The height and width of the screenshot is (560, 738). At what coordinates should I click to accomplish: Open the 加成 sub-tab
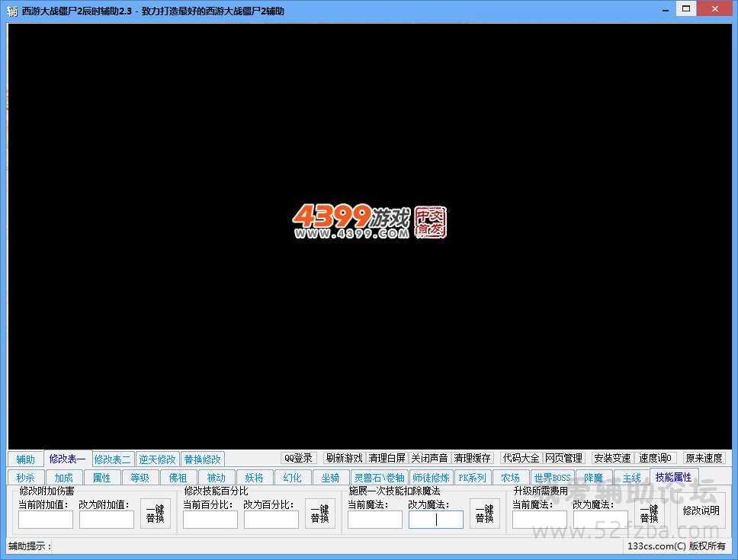(63, 478)
